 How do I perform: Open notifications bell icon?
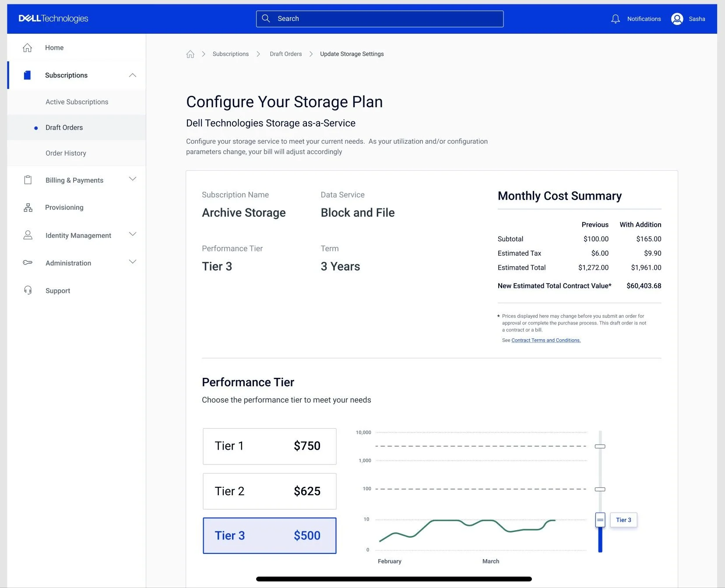(616, 19)
